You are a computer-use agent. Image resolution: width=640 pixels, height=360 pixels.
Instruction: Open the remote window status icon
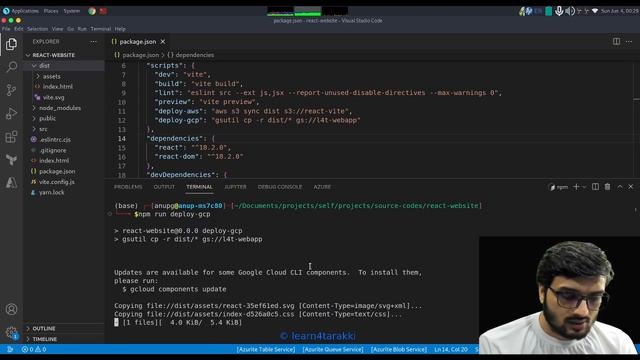coord(9,349)
